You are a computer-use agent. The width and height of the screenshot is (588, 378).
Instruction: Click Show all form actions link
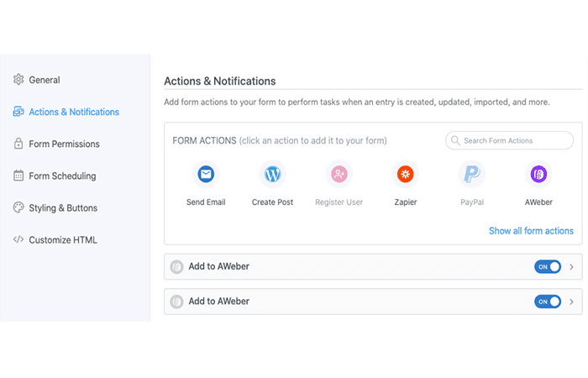tap(531, 231)
